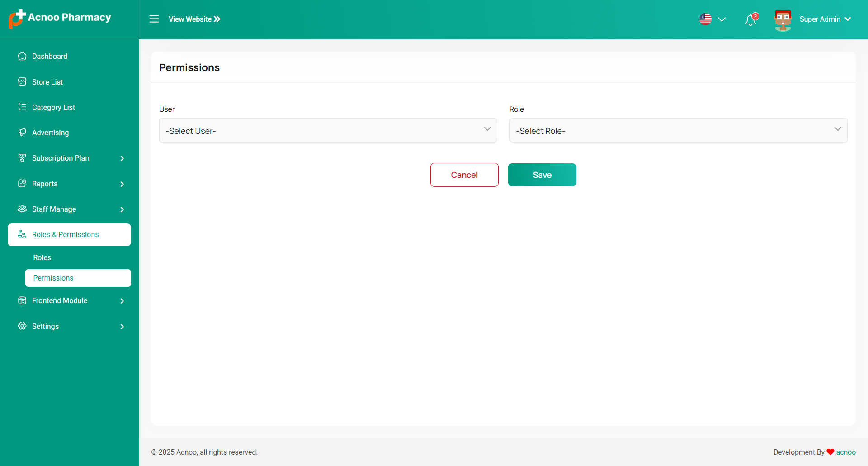The height and width of the screenshot is (466, 868).
Task: Follow the View Website link
Action: (x=194, y=19)
